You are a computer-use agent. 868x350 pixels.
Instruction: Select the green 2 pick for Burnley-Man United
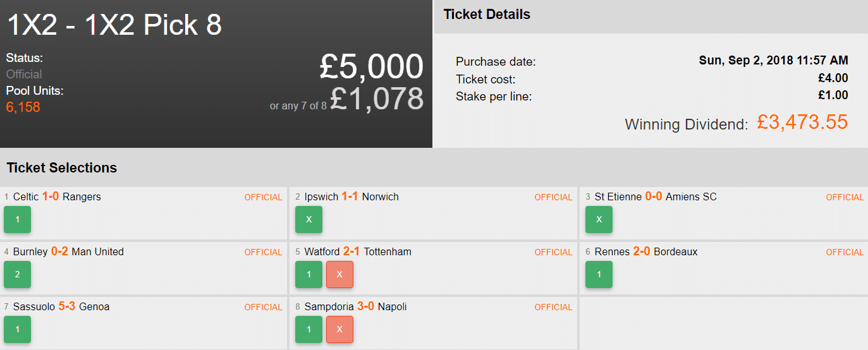tap(17, 274)
